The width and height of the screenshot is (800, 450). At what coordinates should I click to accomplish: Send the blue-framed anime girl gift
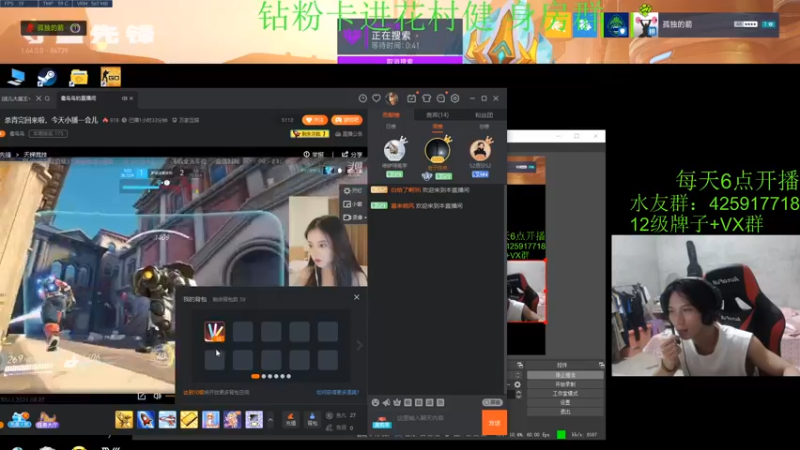click(211, 419)
